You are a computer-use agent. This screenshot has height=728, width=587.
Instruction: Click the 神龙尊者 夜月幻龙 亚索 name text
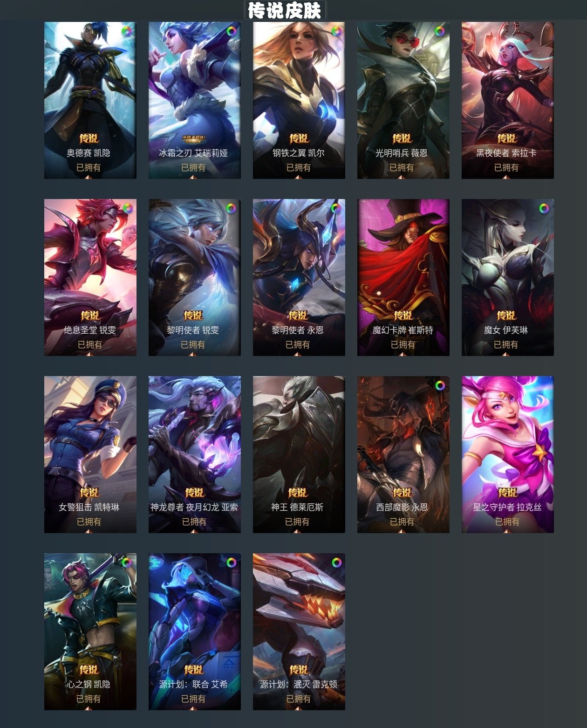(x=194, y=507)
